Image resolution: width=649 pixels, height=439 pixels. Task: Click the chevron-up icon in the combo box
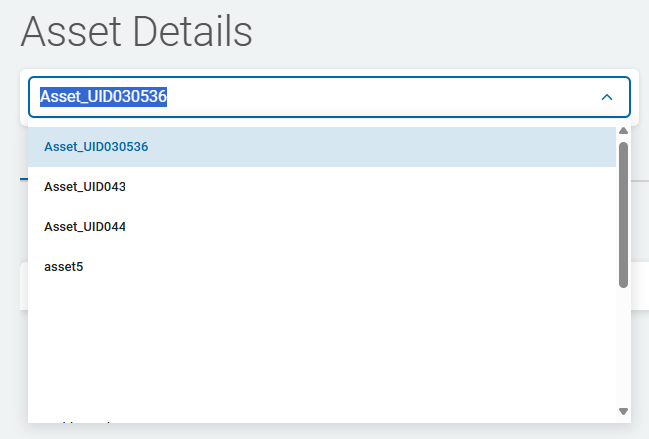pos(606,97)
